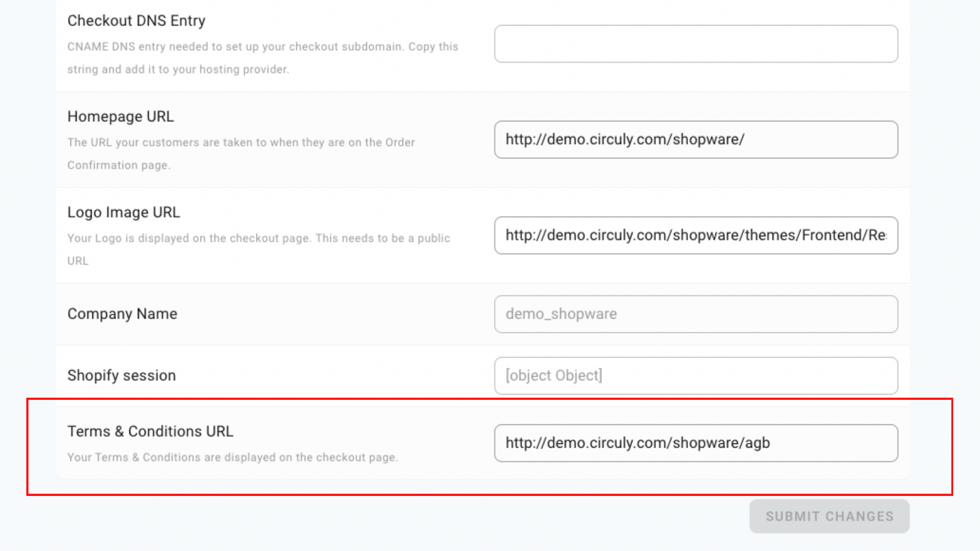The width and height of the screenshot is (980, 551).
Task: Edit the Terms & Conditions URL field
Action: (696, 443)
